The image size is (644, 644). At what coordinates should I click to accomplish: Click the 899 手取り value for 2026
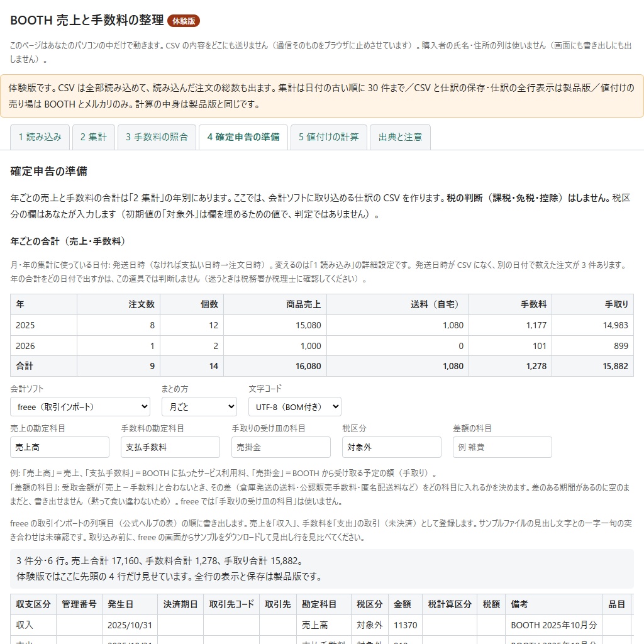592,346
